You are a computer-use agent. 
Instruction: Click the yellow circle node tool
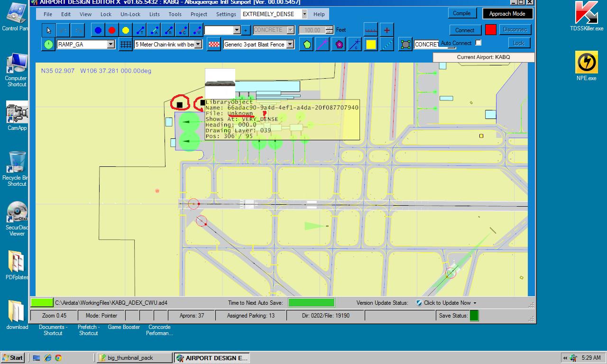pos(126,30)
